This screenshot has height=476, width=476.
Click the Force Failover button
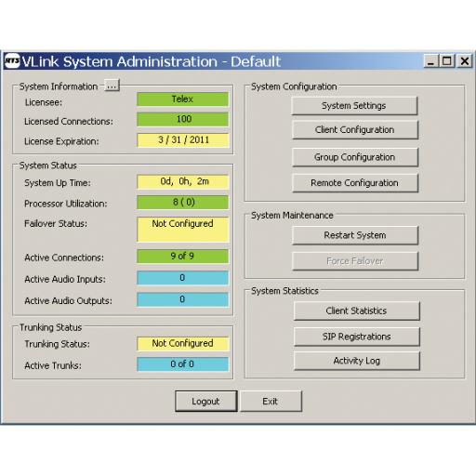(x=355, y=261)
